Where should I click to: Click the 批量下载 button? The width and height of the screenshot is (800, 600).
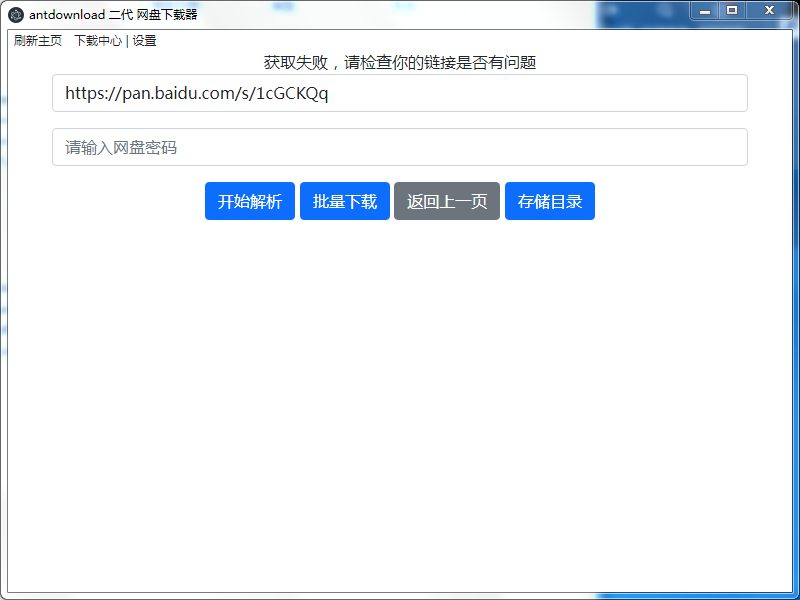point(345,201)
